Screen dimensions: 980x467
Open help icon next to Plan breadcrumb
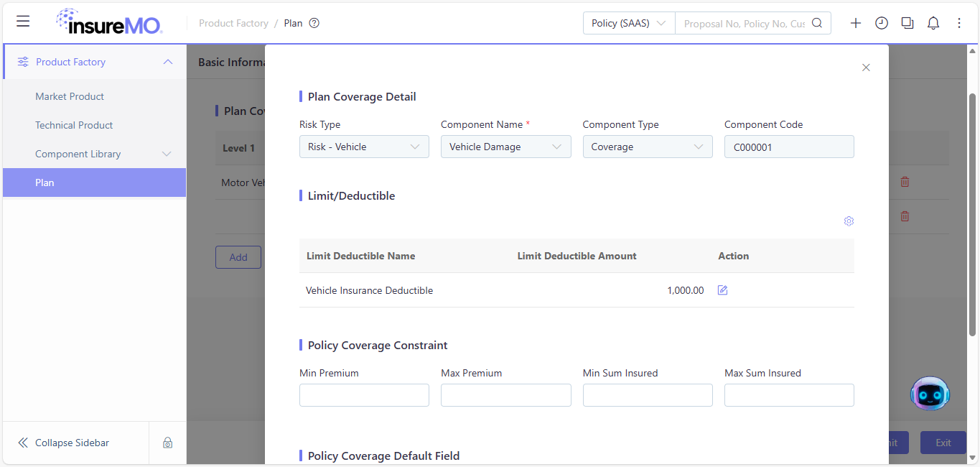point(314,23)
